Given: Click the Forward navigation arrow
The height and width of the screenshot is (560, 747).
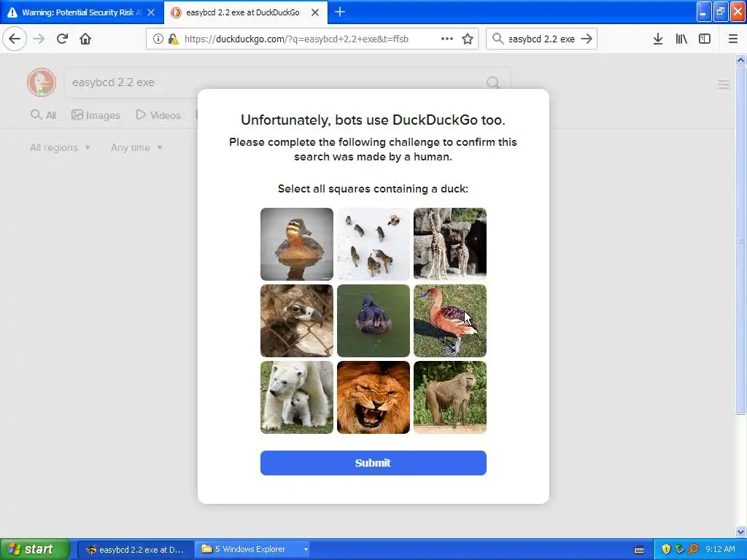Looking at the screenshot, I should pyautogui.click(x=39, y=39).
